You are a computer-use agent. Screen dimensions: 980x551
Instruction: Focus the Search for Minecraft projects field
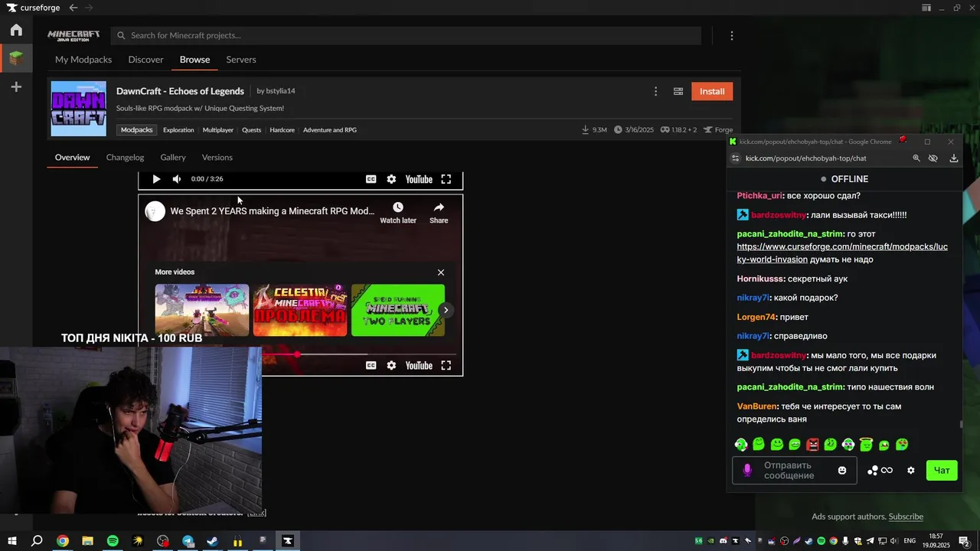[x=406, y=35]
